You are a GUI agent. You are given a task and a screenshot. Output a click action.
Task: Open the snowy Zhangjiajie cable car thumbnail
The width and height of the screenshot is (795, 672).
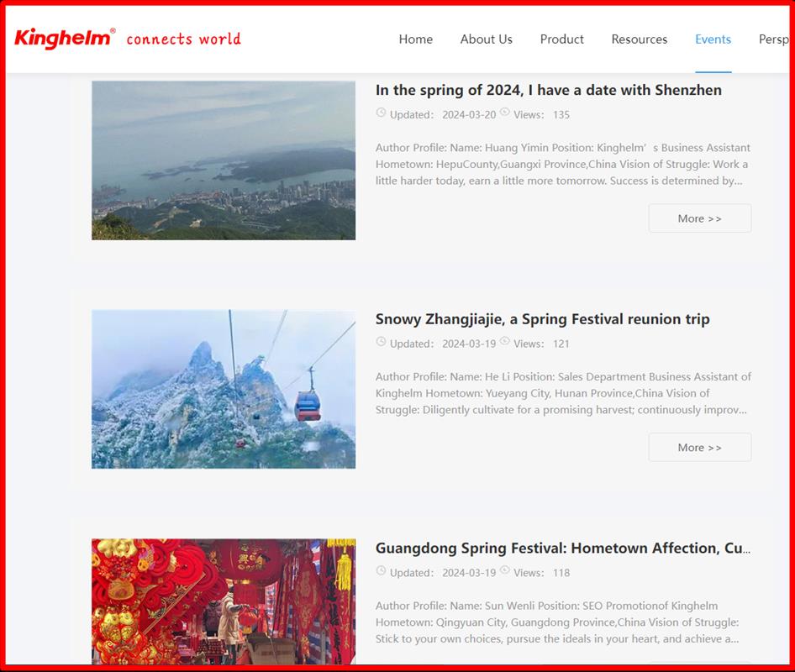[x=224, y=389]
